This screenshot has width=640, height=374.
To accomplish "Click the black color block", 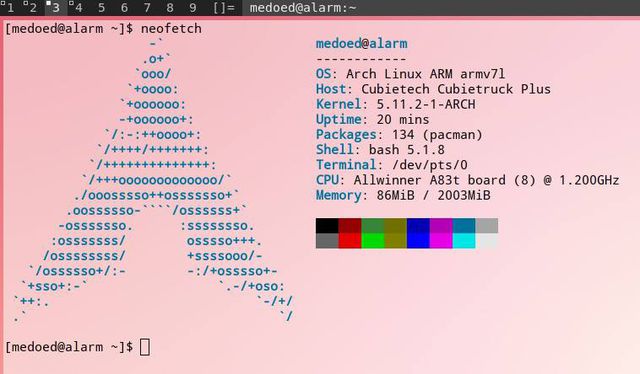I will click(x=327, y=225).
